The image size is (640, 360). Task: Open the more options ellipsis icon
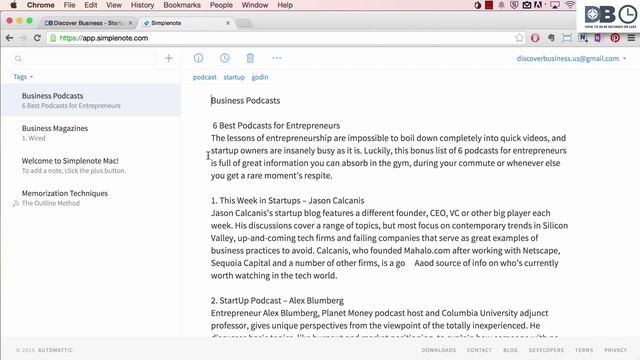(x=276, y=58)
